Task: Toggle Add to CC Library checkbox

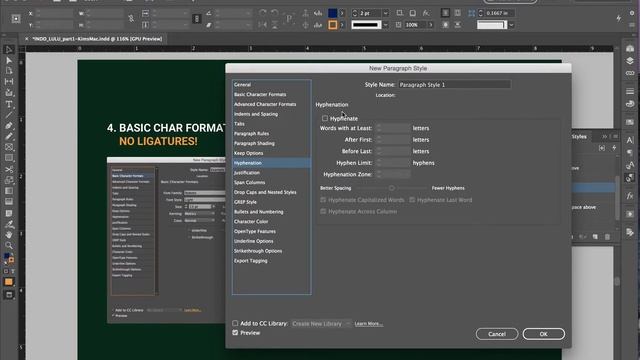Action: click(235, 323)
